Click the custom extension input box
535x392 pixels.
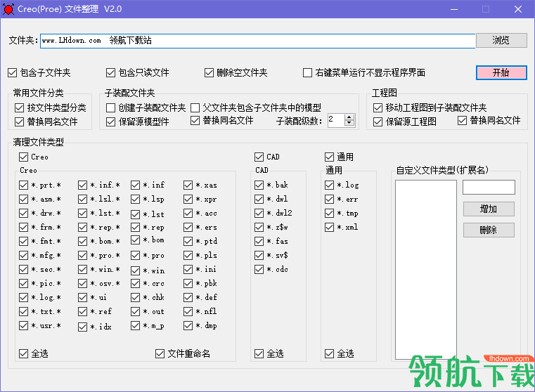tap(489, 187)
